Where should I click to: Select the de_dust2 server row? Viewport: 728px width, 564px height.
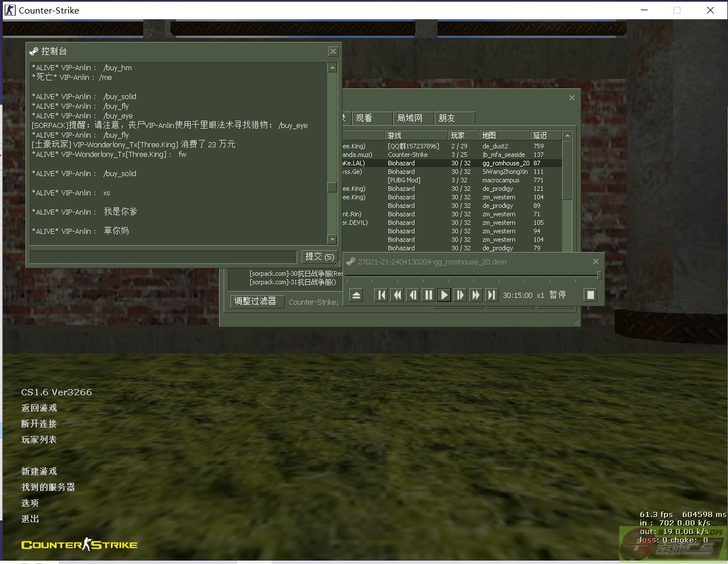(x=452, y=146)
